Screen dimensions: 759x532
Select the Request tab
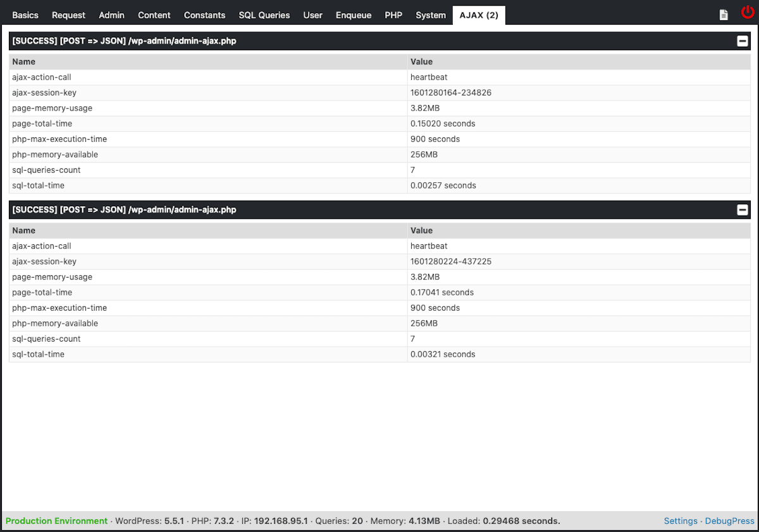coord(68,15)
